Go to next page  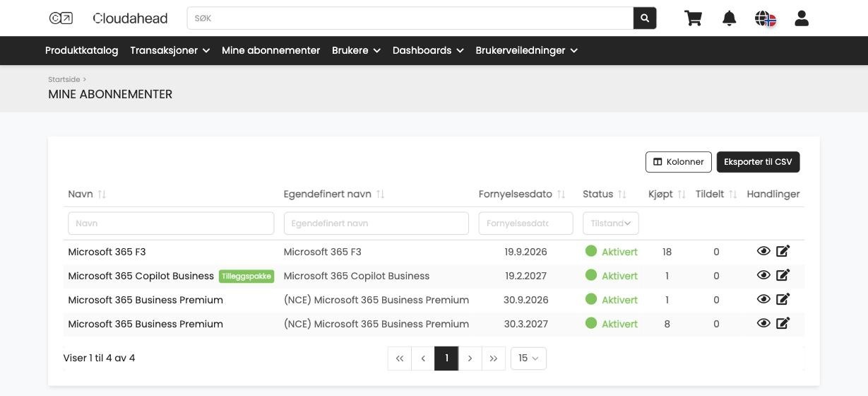[470, 358]
